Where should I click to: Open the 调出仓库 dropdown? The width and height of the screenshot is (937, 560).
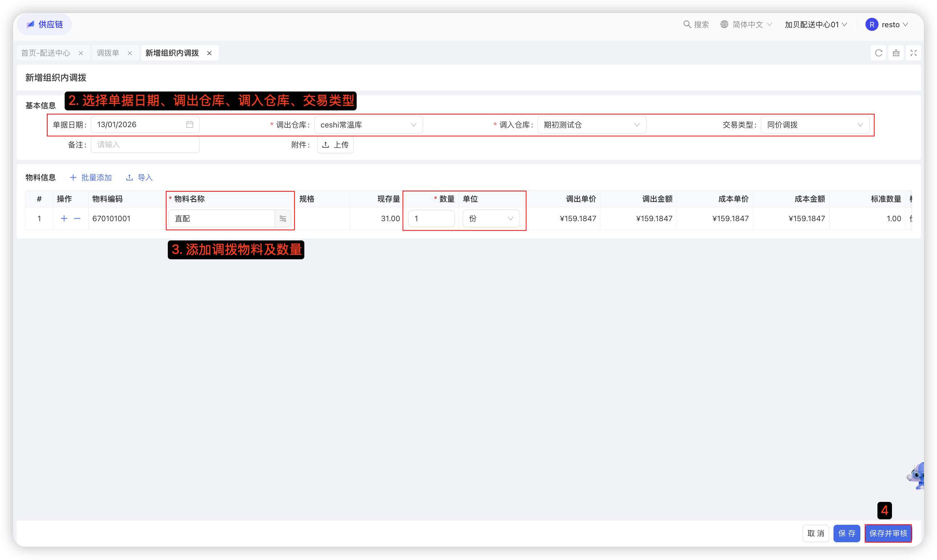(368, 125)
